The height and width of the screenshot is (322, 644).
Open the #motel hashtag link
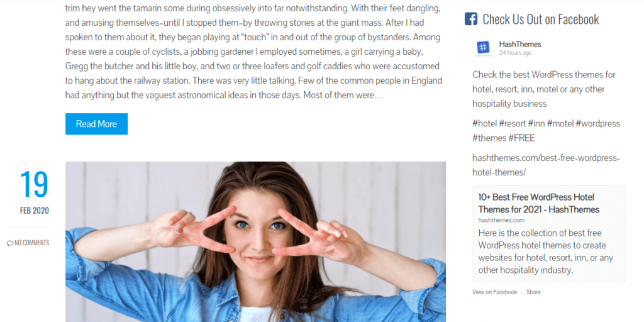click(560, 124)
